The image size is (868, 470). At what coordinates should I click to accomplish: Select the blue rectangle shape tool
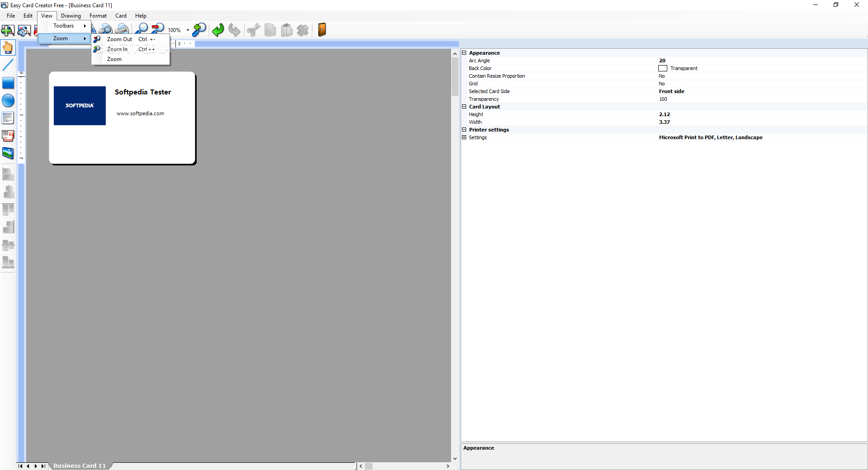tap(8, 83)
